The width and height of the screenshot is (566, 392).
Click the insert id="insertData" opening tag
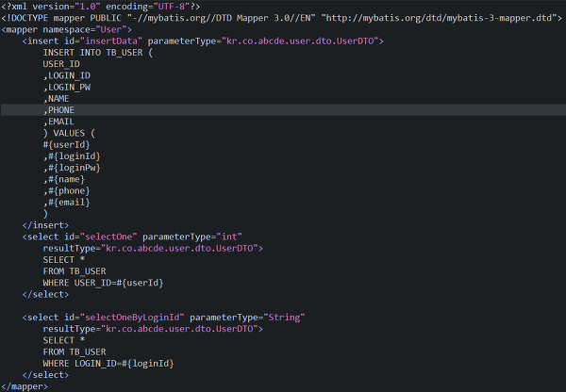(203, 41)
